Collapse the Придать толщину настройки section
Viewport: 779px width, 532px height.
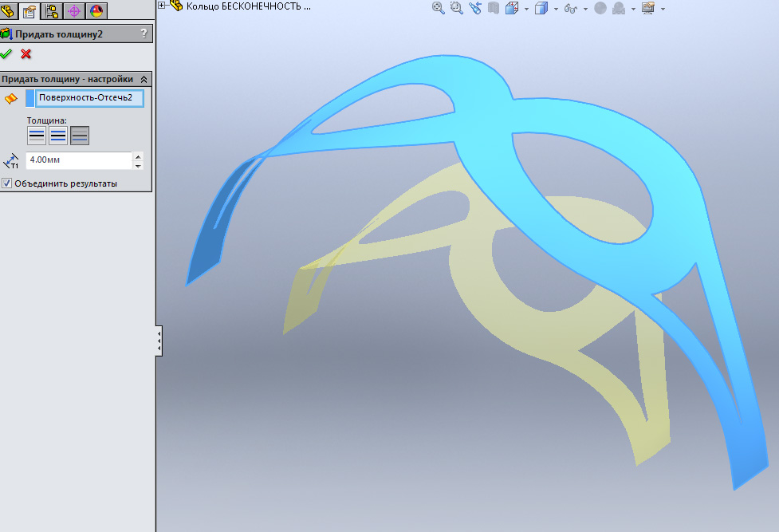144,80
